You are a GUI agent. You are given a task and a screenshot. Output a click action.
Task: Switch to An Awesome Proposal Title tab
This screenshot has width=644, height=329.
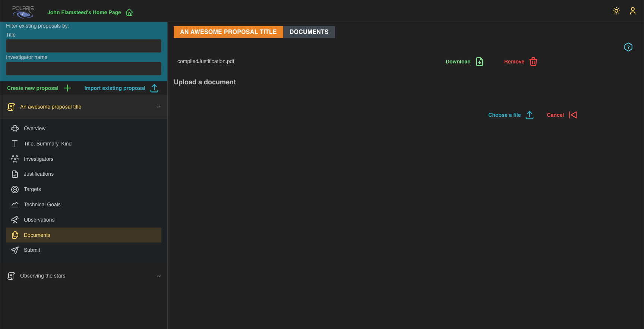[228, 32]
